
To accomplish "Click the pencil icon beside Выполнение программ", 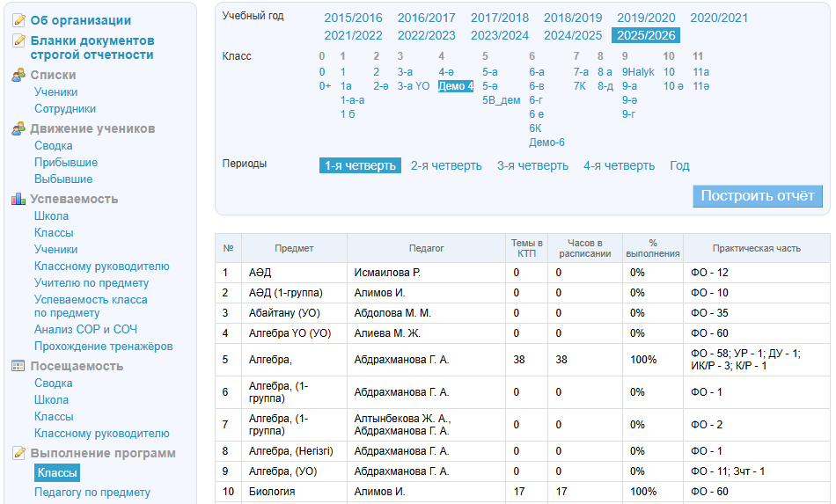I will coord(18,454).
